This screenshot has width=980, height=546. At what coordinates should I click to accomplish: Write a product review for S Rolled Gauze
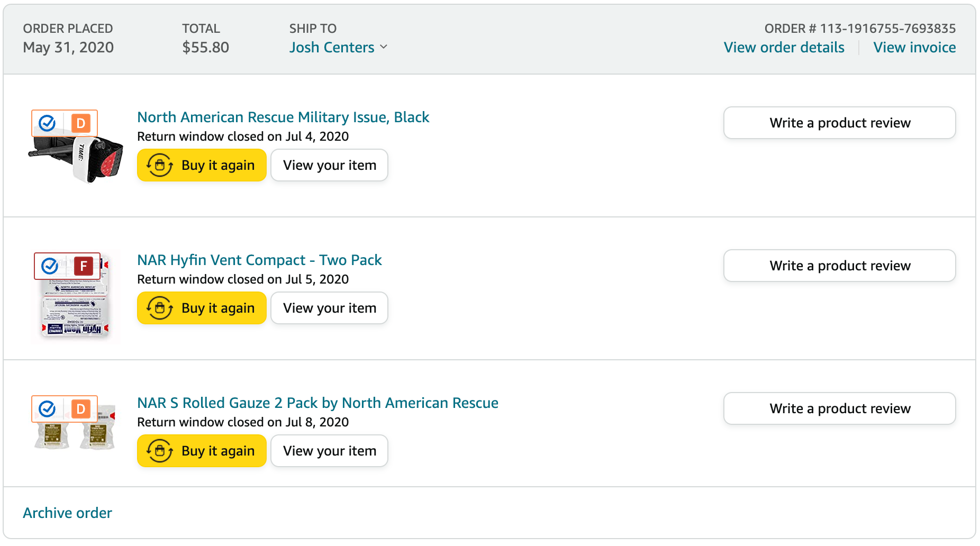pyautogui.click(x=839, y=408)
